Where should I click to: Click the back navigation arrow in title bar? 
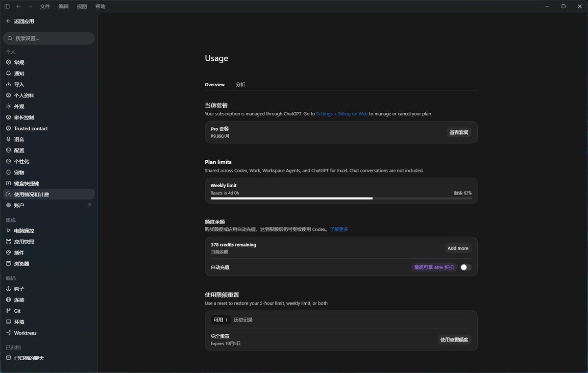pyautogui.click(x=18, y=6)
